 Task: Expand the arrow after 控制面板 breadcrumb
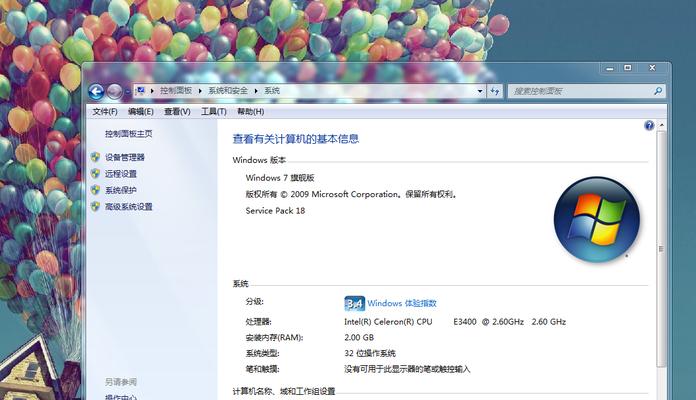(200, 91)
